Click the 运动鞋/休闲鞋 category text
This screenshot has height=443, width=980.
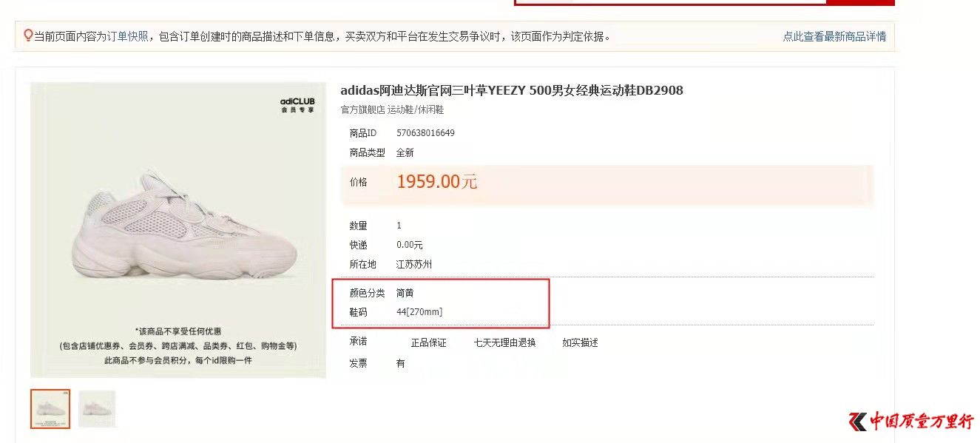point(416,109)
